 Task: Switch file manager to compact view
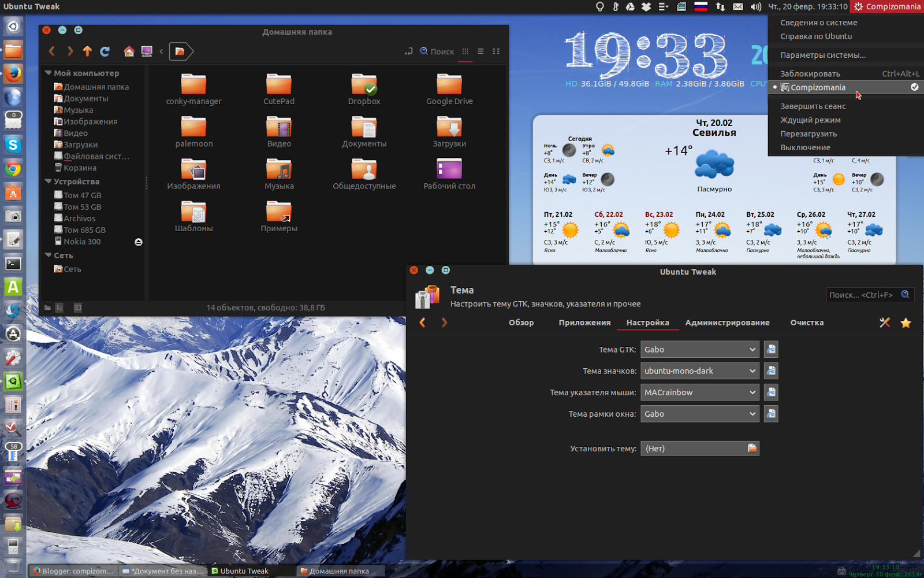496,51
